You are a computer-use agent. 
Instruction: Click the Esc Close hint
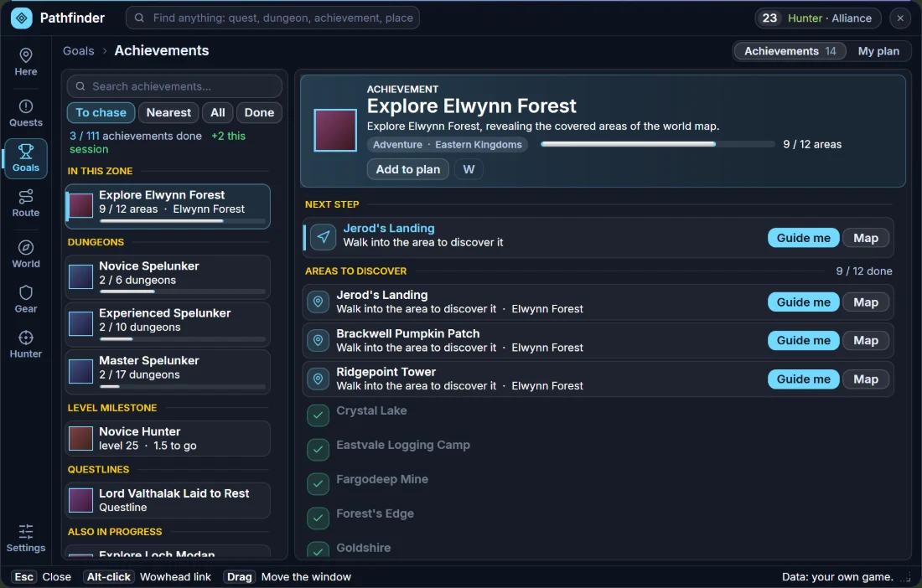[x=41, y=577]
